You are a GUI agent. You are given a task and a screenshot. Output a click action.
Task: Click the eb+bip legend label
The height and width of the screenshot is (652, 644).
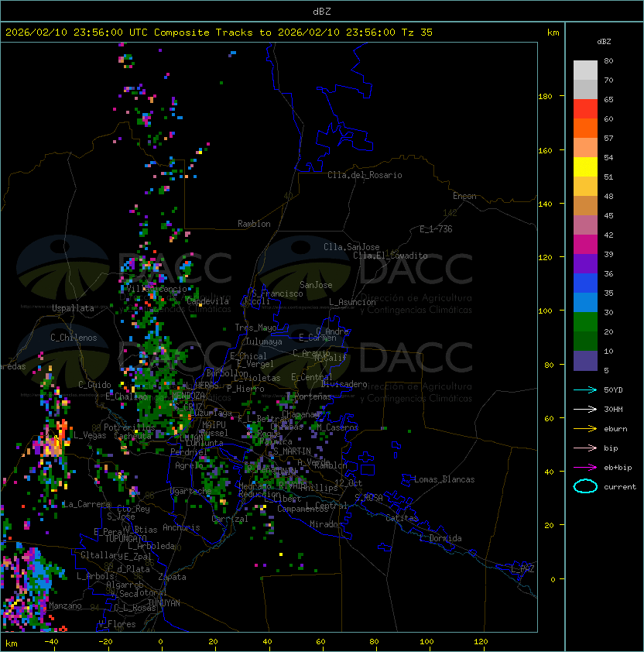[x=618, y=468]
